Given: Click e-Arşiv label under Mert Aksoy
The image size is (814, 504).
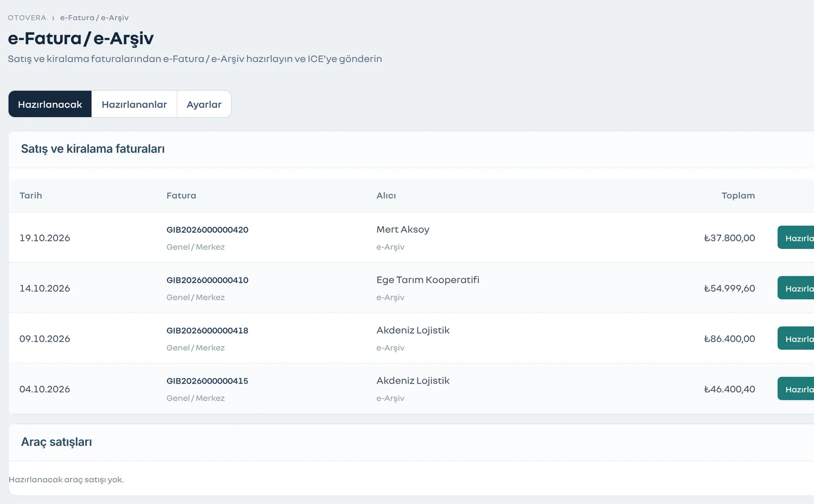Looking at the screenshot, I should (x=390, y=247).
